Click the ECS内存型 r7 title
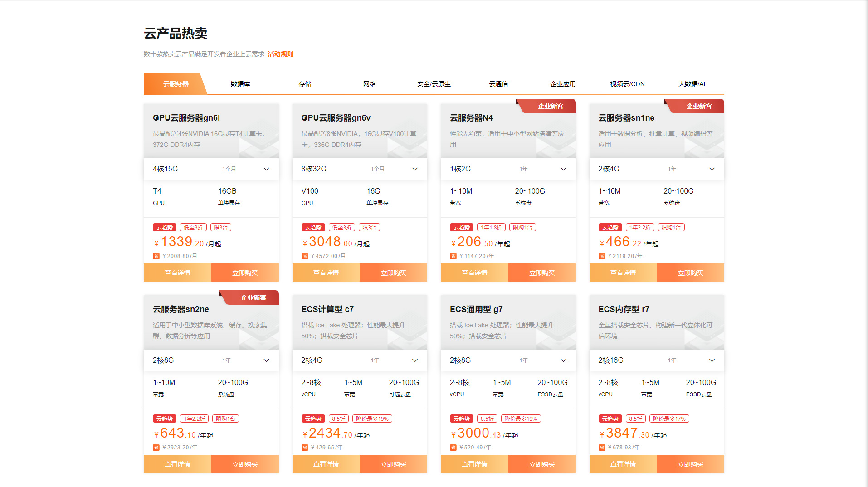 pos(624,309)
